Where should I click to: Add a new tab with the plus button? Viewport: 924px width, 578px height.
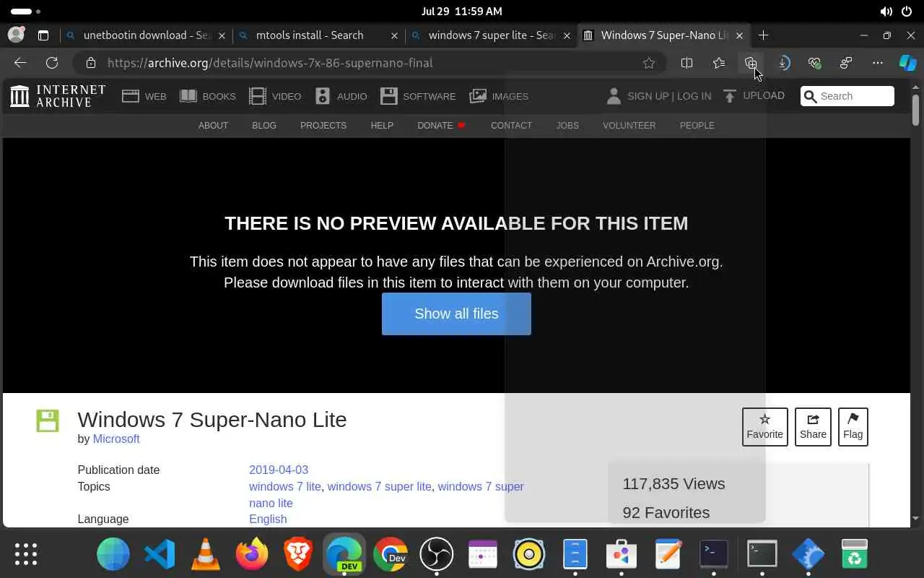click(763, 35)
